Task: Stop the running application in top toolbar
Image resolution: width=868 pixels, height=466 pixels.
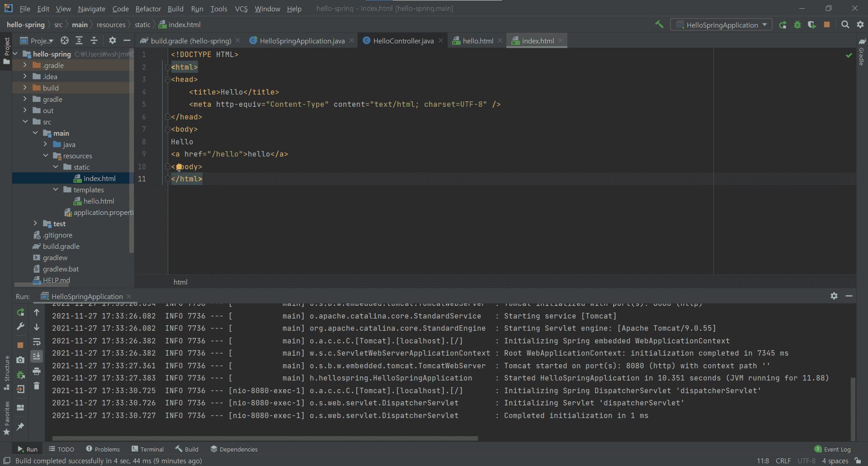Action: (x=827, y=25)
